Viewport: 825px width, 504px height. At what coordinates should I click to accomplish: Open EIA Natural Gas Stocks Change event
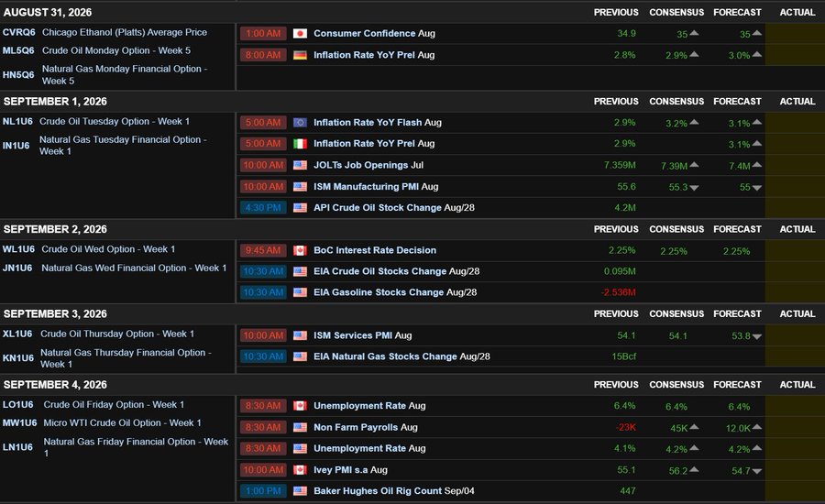click(401, 356)
